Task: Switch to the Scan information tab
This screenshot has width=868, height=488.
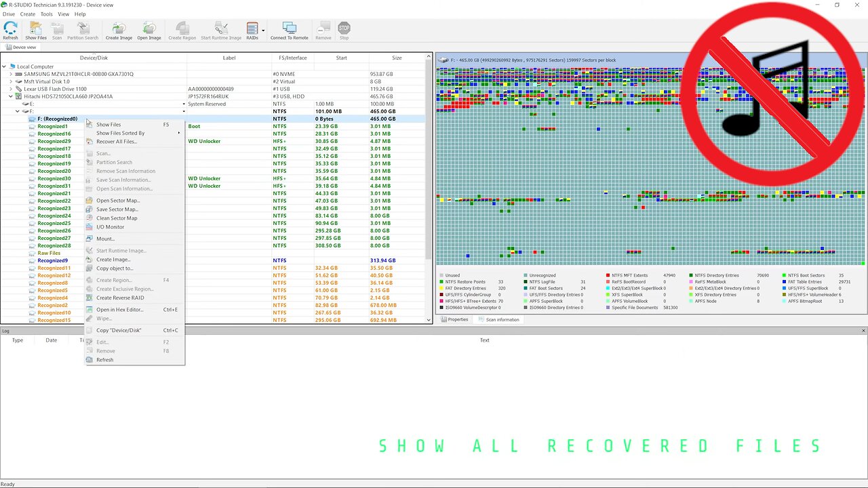Action: (x=498, y=319)
